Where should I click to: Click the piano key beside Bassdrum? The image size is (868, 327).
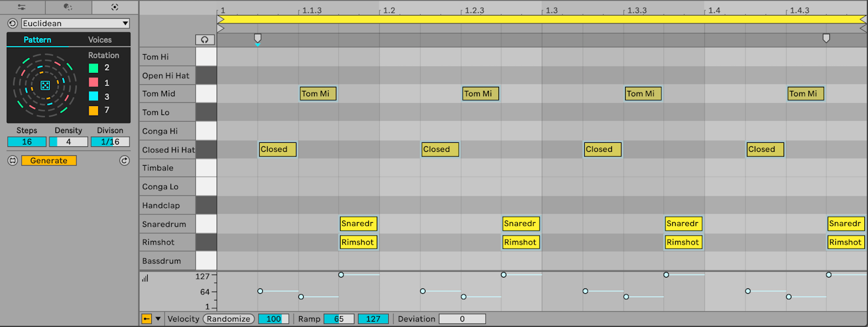(206, 261)
